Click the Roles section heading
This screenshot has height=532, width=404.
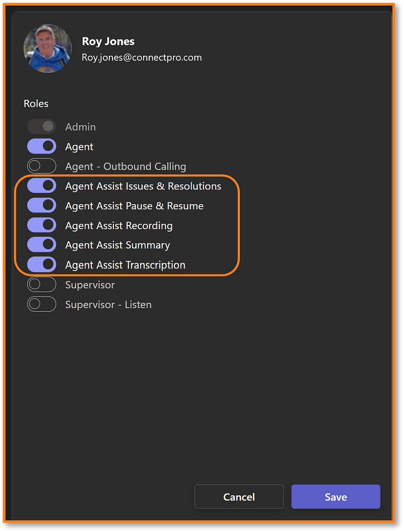point(36,104)
